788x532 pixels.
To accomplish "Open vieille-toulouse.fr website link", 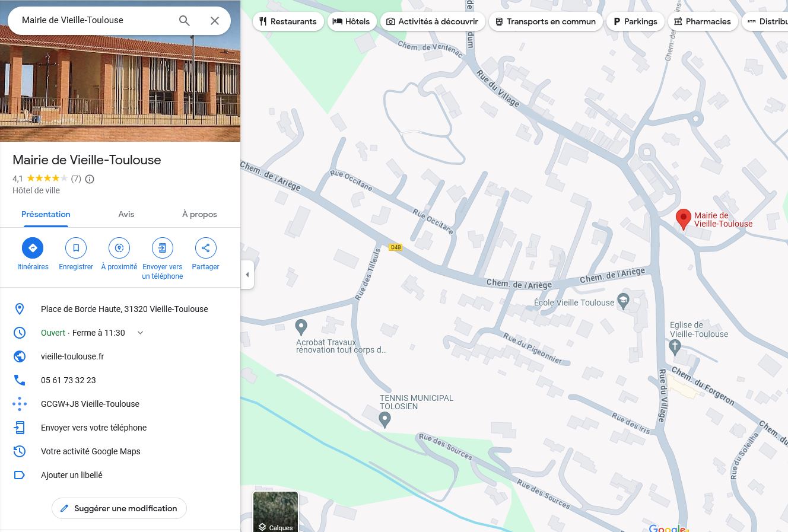I will (72, 356).
